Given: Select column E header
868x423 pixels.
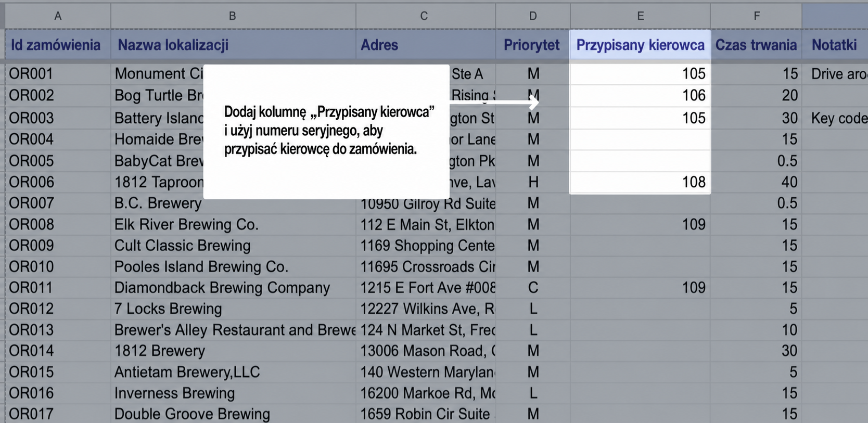Looking at the screenshot, I should coord(640,16).
